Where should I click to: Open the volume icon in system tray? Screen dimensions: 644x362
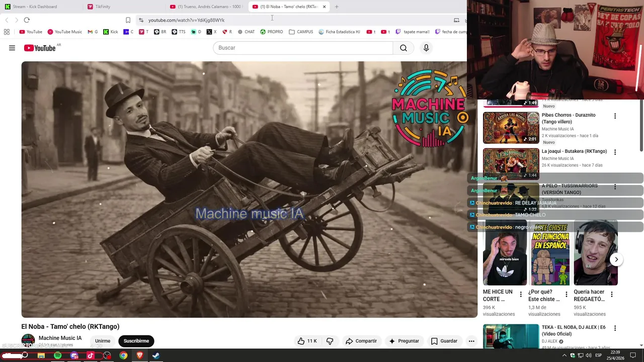(588, 355)
